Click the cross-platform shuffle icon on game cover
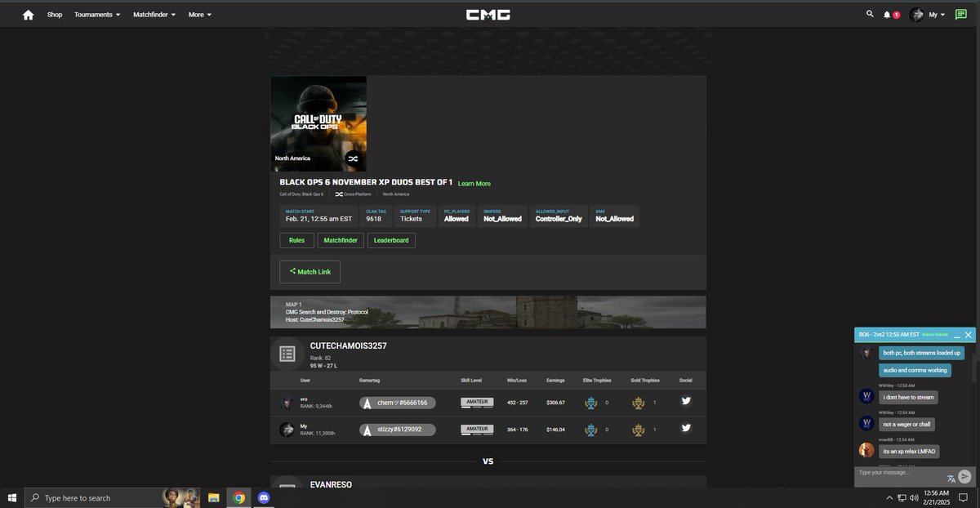Image resolution: width=980 pixels, height=508 pixels. tap(352, 158)
